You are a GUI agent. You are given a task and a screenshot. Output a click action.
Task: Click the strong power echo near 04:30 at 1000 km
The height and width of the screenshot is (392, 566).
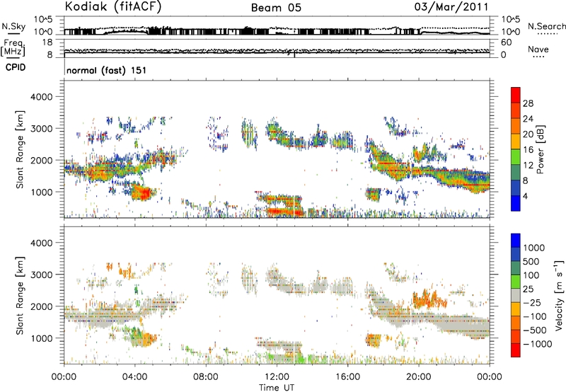coord(143,192)
